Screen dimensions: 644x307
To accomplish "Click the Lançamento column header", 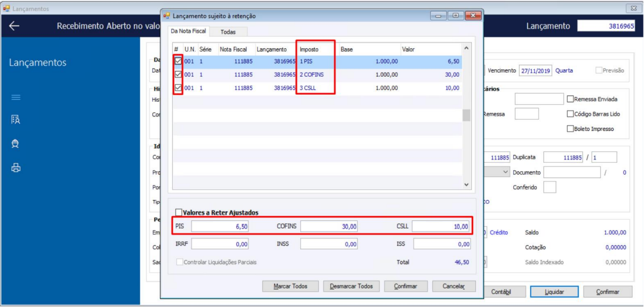I will [272, 49].
